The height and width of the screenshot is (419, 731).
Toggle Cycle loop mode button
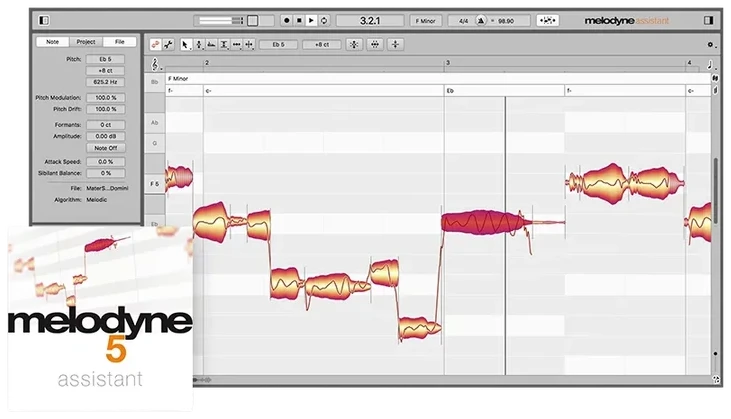tap(324, 21)
